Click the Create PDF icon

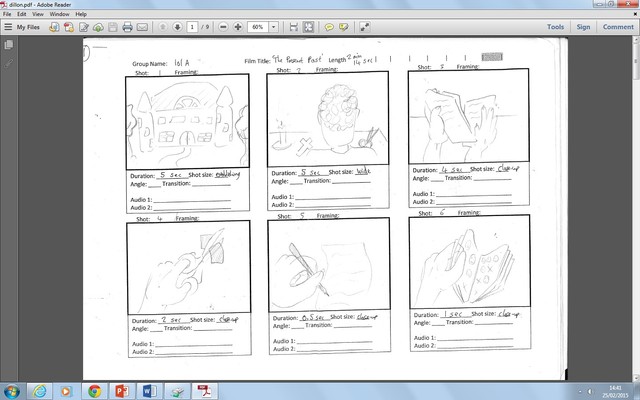pos(69,27)
